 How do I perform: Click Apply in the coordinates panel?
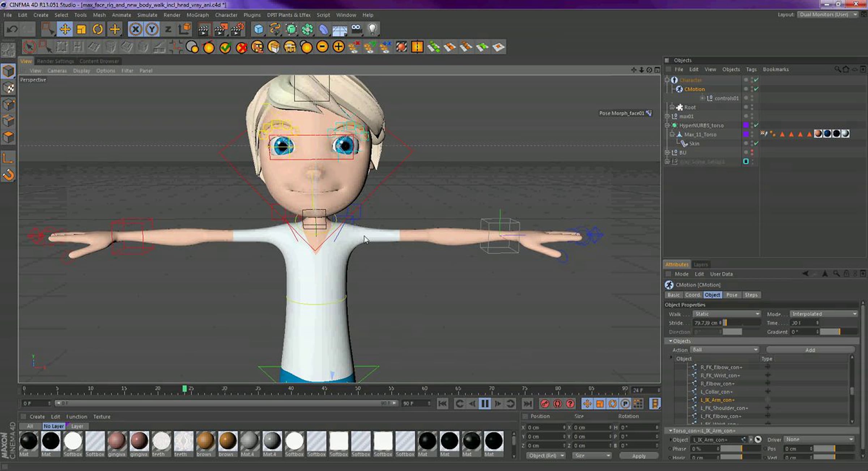click(639, 456)
